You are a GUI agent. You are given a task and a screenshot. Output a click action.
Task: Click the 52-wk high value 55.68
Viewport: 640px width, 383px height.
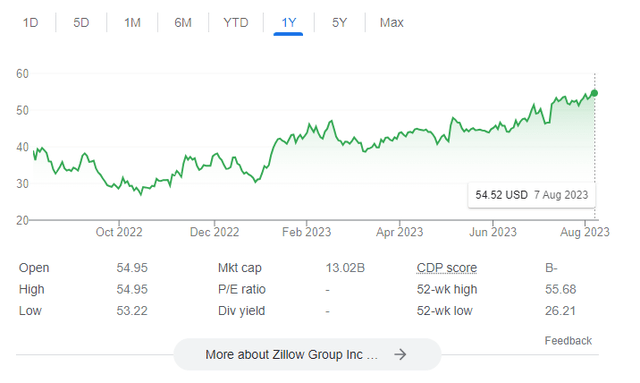(x=560, y=289)
